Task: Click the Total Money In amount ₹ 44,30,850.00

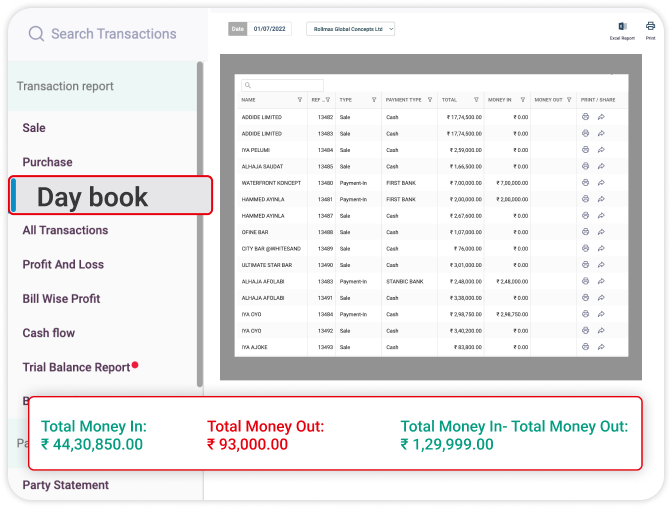Action: click(x=92, y=444)
